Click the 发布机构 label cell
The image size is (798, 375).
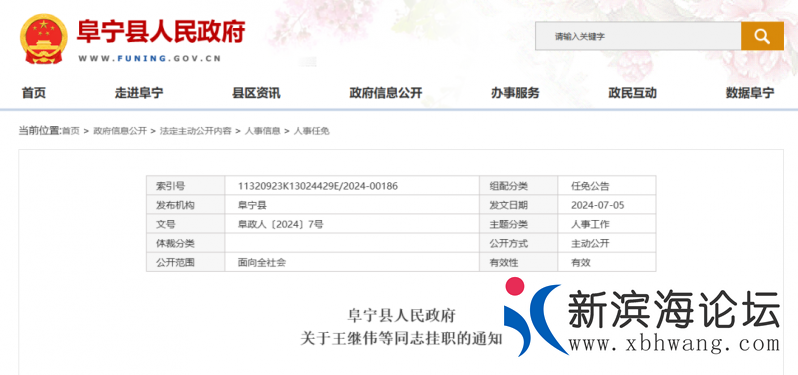point(186,206)
